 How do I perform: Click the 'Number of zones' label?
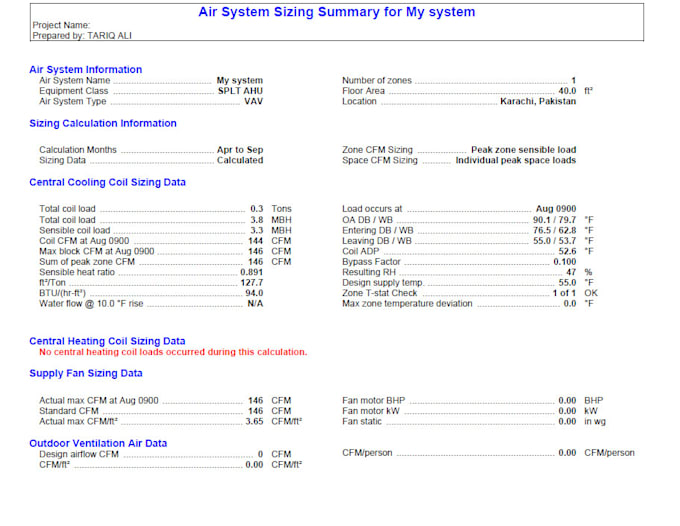point(376,80)
